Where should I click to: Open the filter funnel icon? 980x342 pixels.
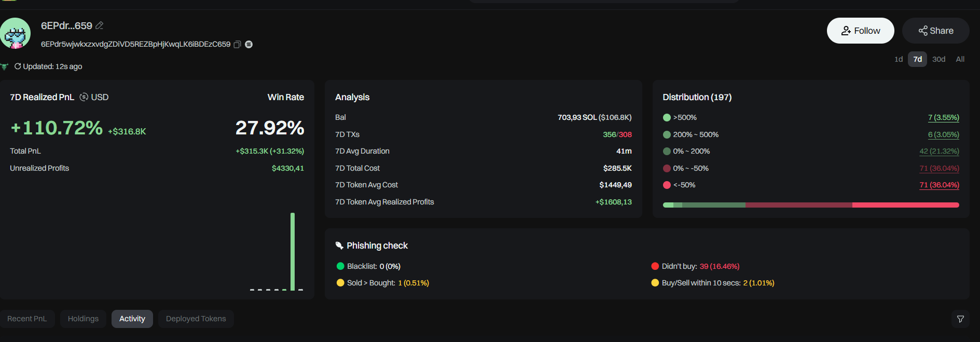pyautogui.click(x=960, y=319)
